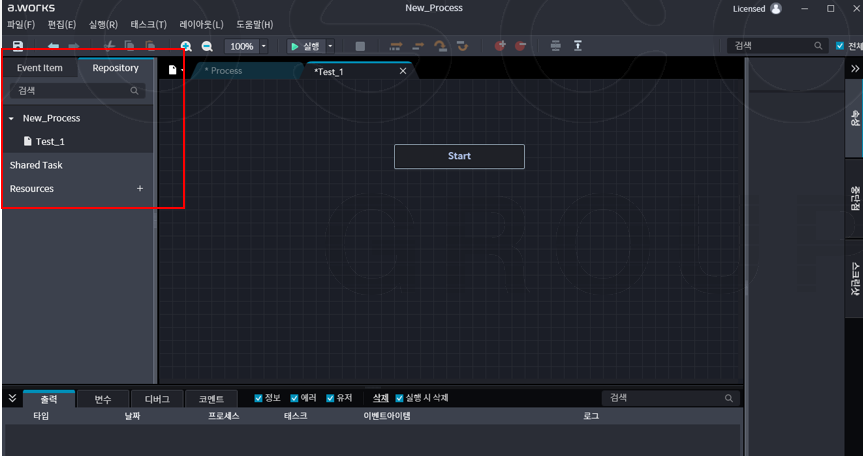Open the 도움말(H) menu
This screenshot has height=456, width=863.
[x=255, y=25]
